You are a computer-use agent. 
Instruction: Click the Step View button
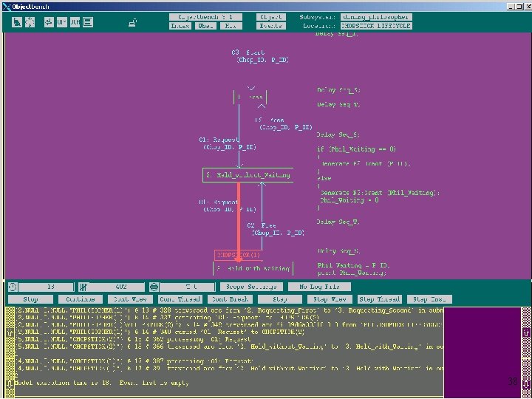(x=330, y=299)
